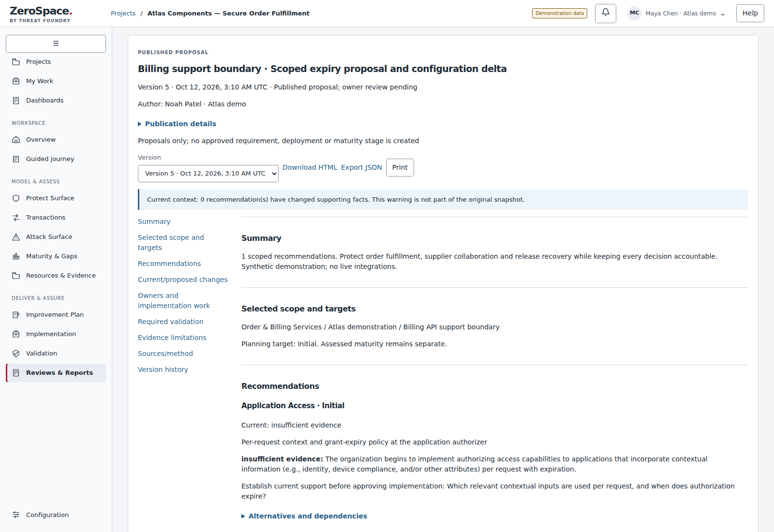The height and width of the screenshot is (532, 774).
Task: Click the Configuration sliders icon
Action: click(16, 515)
